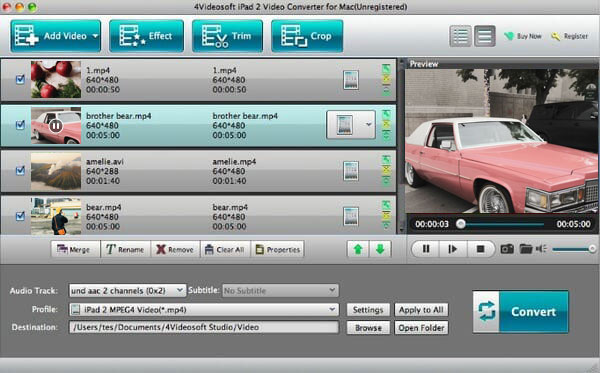Pause via brother bear.mp4 thumbnail overlay
This screenshot has height=373, width=600.
pos(56,125)
